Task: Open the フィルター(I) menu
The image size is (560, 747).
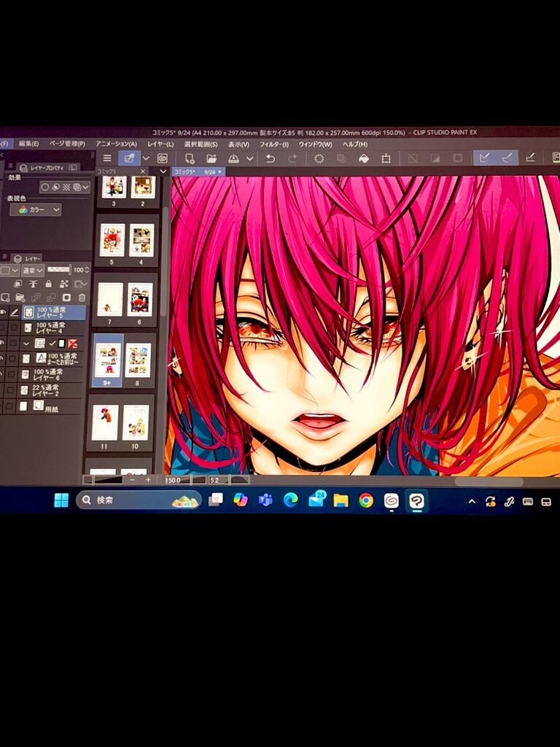Action: point(274,144)
